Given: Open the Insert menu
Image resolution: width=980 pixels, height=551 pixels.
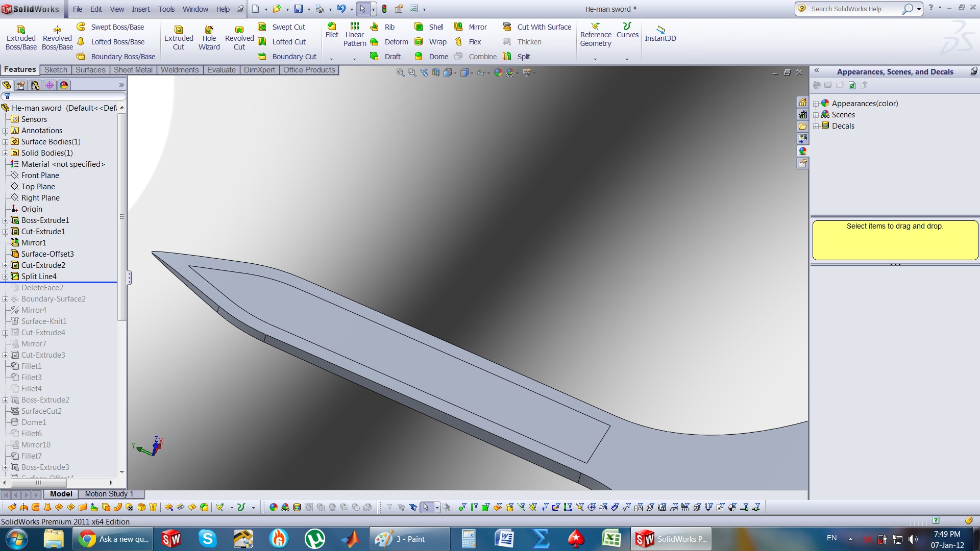Looking at the screenshot, I should pyautogui.click(x=141, y=9).
